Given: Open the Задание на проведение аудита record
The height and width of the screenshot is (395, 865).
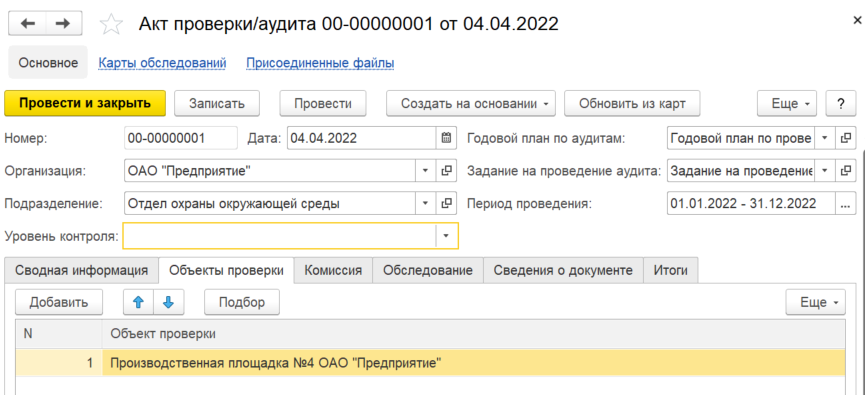Looking at the screenshot, I should [x=845, y=171].
